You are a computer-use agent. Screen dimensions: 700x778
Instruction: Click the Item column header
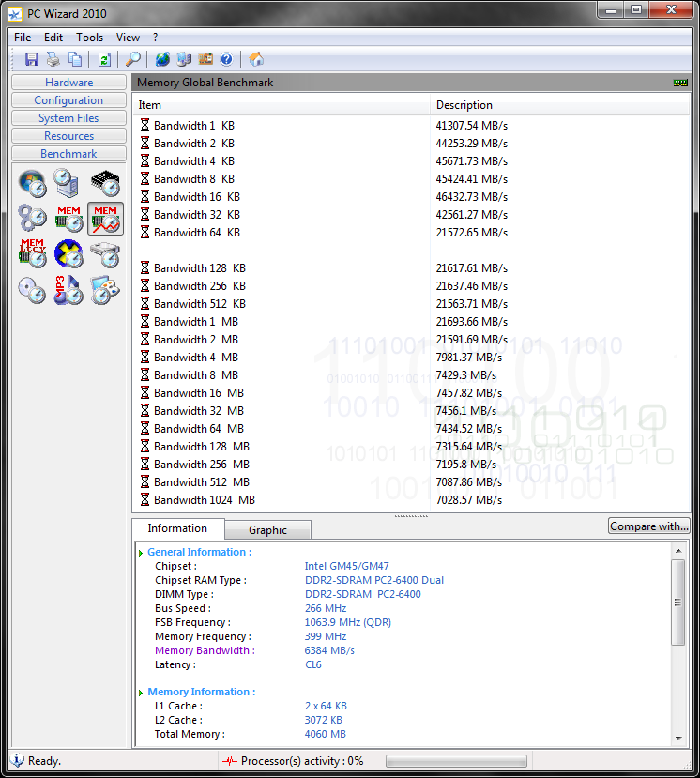[282, 105]
